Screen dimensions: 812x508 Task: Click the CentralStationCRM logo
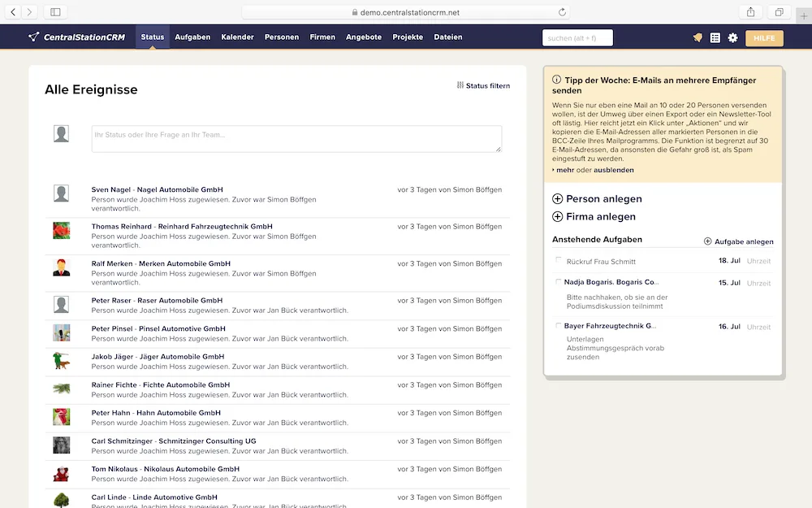pos(76,37)
